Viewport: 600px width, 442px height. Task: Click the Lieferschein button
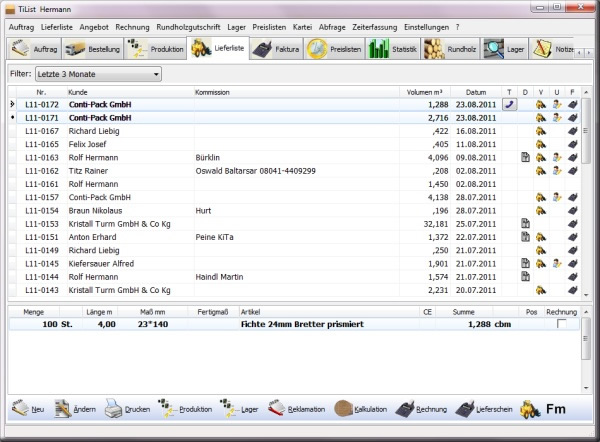[484, 409]
